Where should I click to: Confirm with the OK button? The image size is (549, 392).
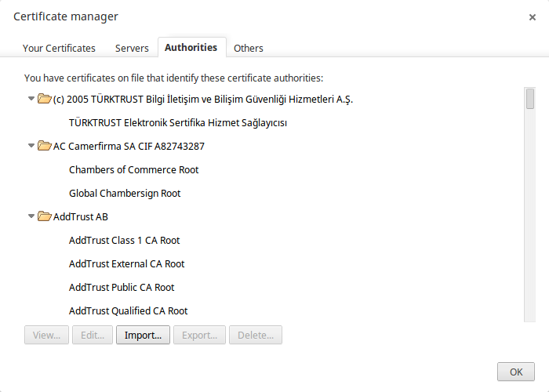click(x=516, y=372)
